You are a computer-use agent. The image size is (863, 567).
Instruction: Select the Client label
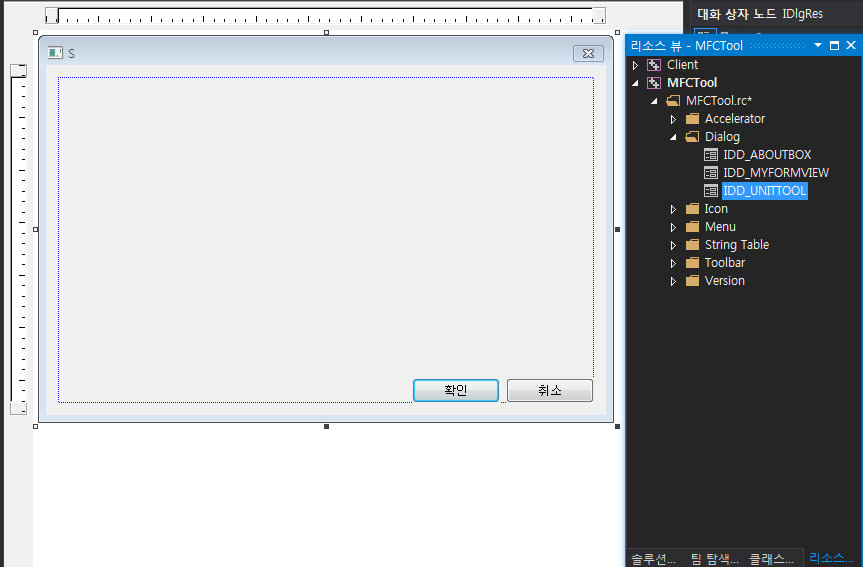682,65
